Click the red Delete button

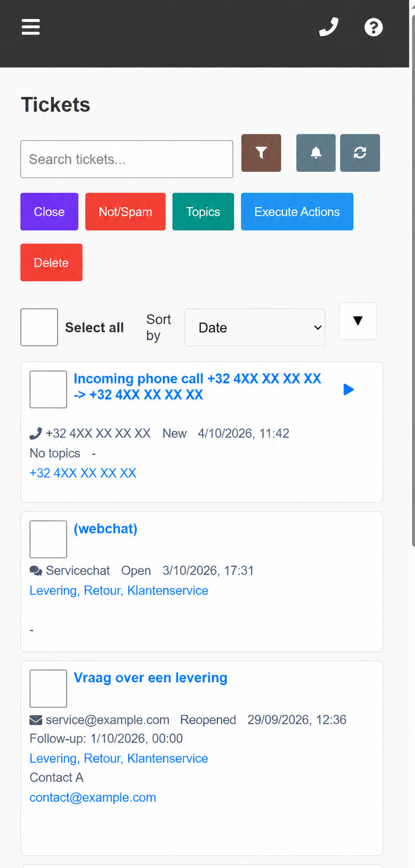(x=51, y=262)
